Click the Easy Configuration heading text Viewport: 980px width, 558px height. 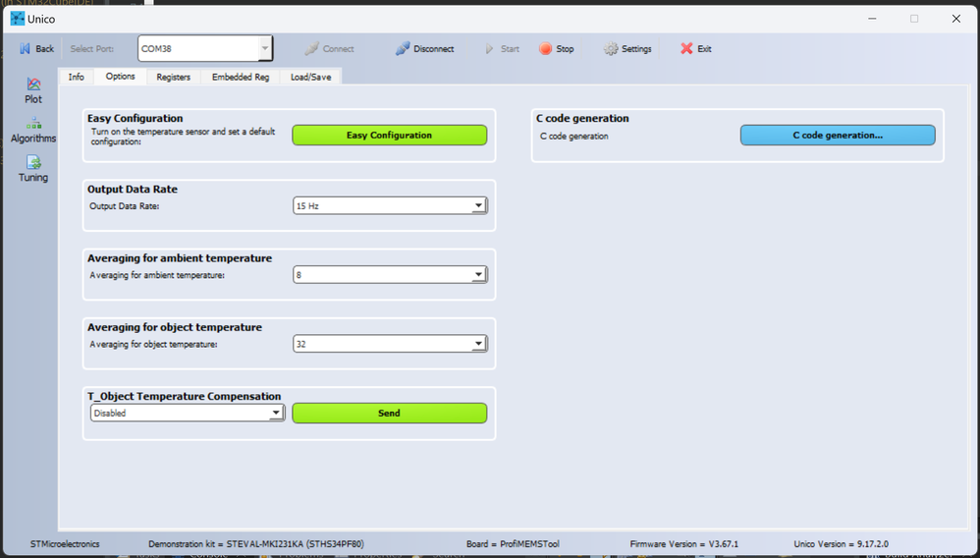point(135,118)
